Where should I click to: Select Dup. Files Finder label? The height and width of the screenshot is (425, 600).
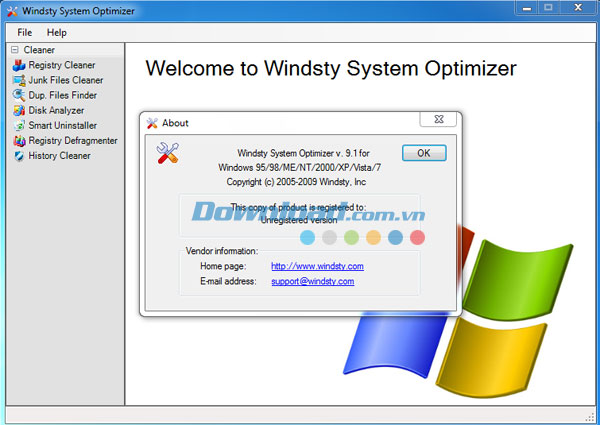(x=62, y=95)
